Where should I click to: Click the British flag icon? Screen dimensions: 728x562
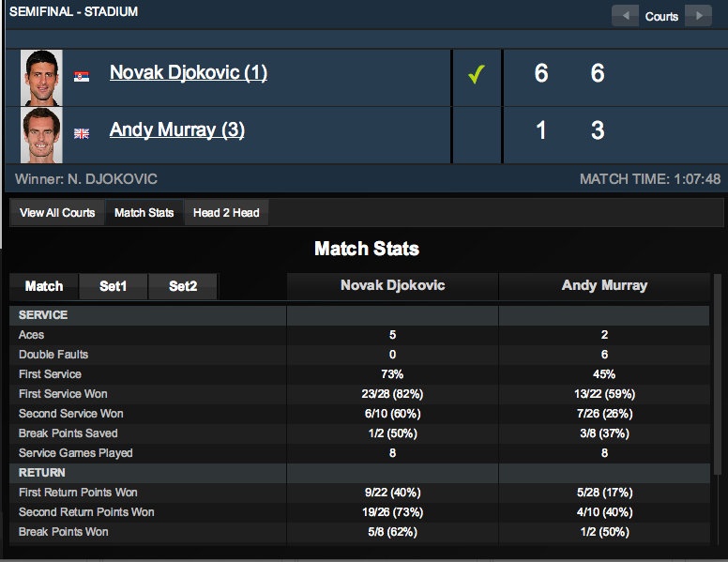82,133
